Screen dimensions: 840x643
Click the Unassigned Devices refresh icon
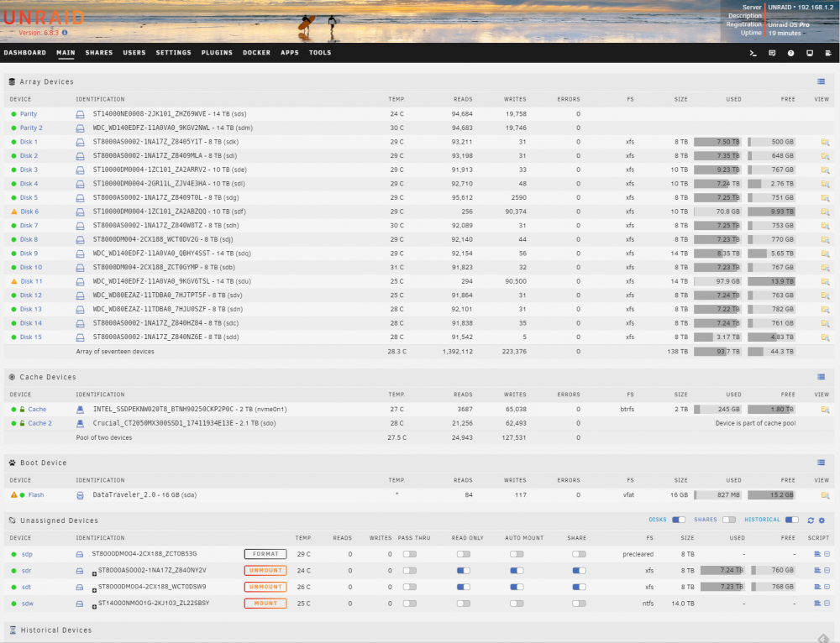point(811,520)
